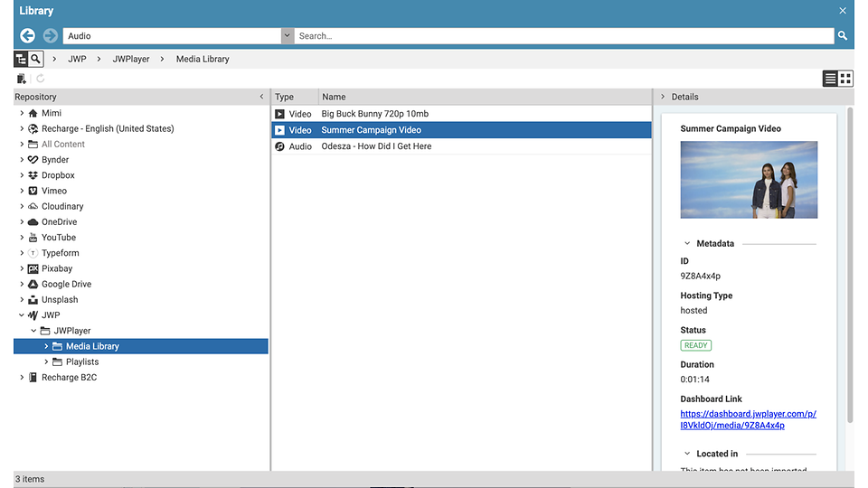Image resolution: width=868 pixels, height=488 pixels.
Task: Collapse the JWPlayer folder node
Action: (x=33, y=331)
